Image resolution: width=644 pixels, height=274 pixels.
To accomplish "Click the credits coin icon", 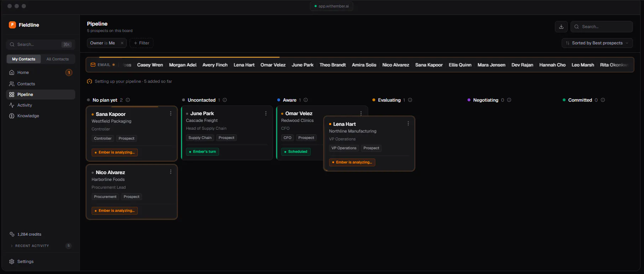I will pyautogui.click(x=12, y=234).
